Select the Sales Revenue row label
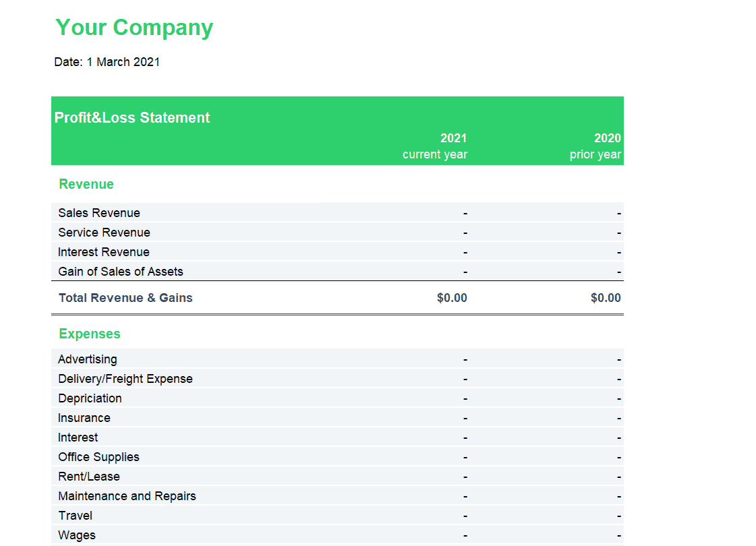Viewport: 756px width, 546px height. (99, 213)
